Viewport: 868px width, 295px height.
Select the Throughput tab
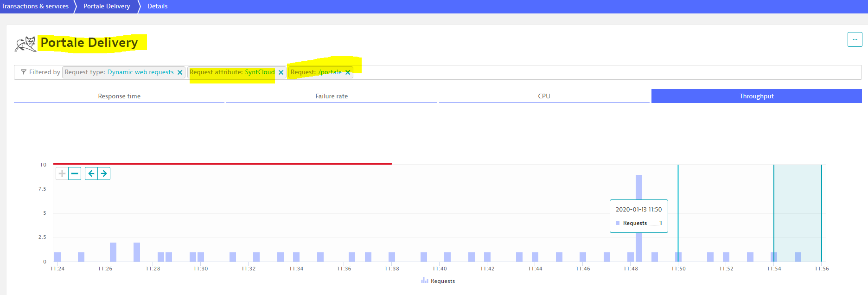click(756, 96)
